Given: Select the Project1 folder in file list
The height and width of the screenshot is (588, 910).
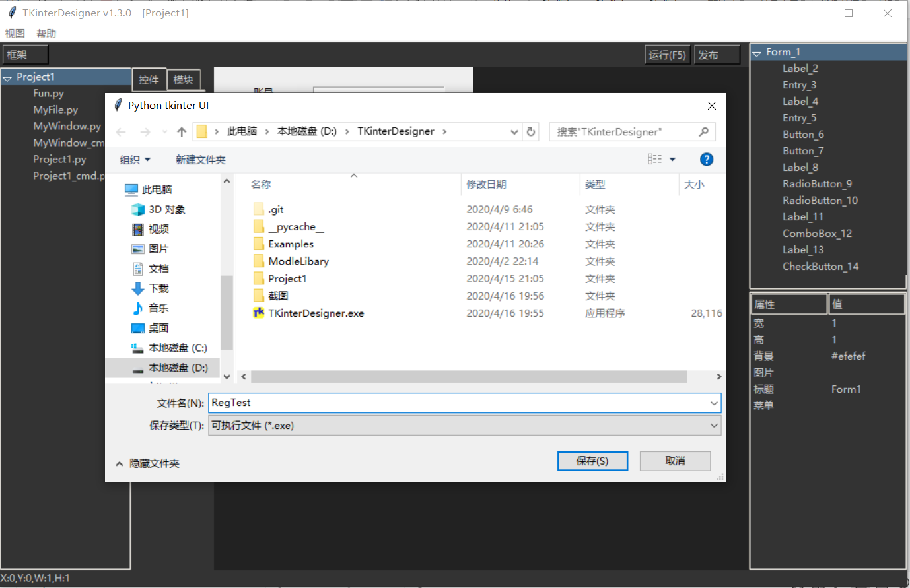Looking at the screenshot, I should click(280, 278).
